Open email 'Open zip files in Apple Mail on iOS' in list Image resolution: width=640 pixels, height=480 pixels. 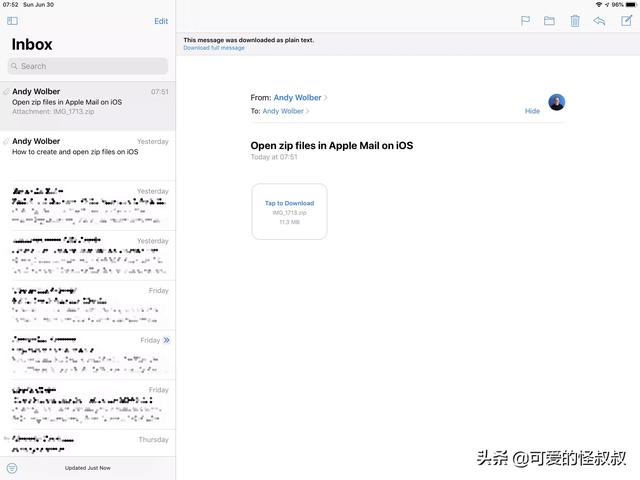point(88,106)
